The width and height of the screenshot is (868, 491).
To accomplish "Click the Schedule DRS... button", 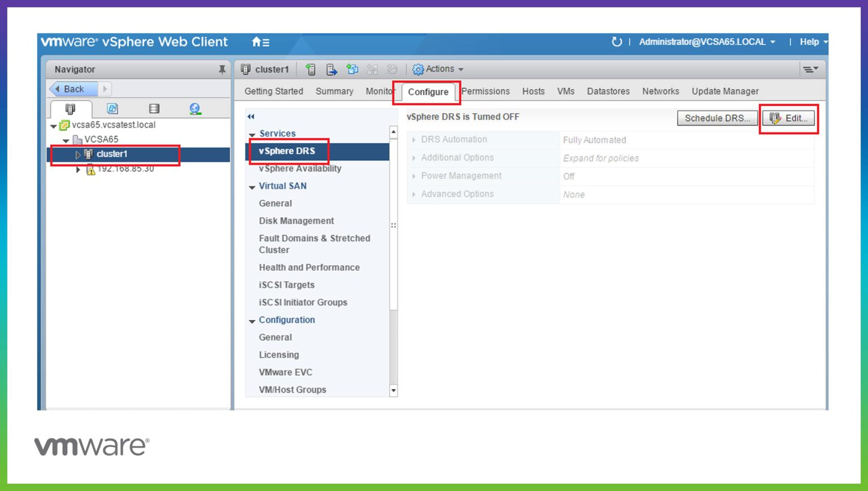I will coord(718,118).
